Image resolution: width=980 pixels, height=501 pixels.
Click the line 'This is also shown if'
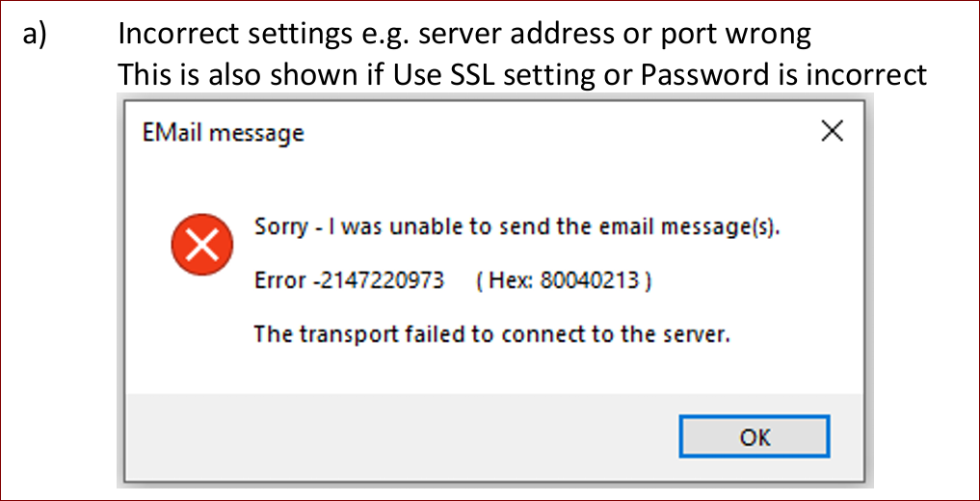coord(522,75)
